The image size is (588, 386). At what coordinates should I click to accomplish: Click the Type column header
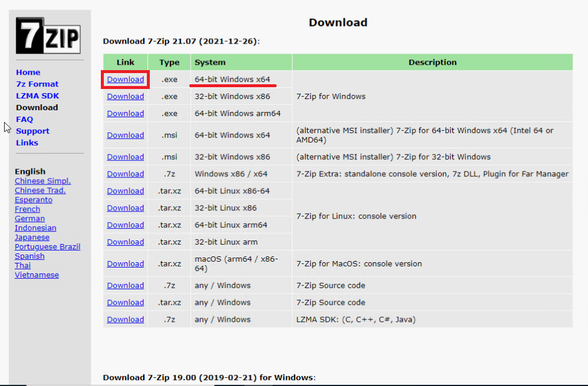coord(169,62)
